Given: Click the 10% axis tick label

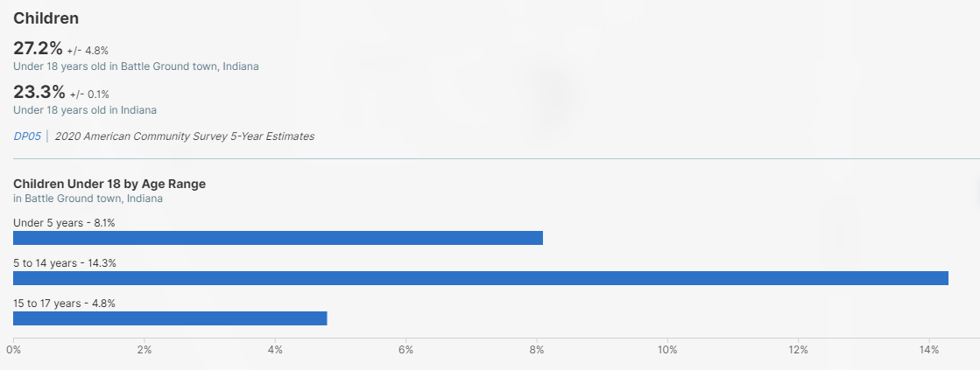Looking at the screenshot, I should (x=667, y=350).
